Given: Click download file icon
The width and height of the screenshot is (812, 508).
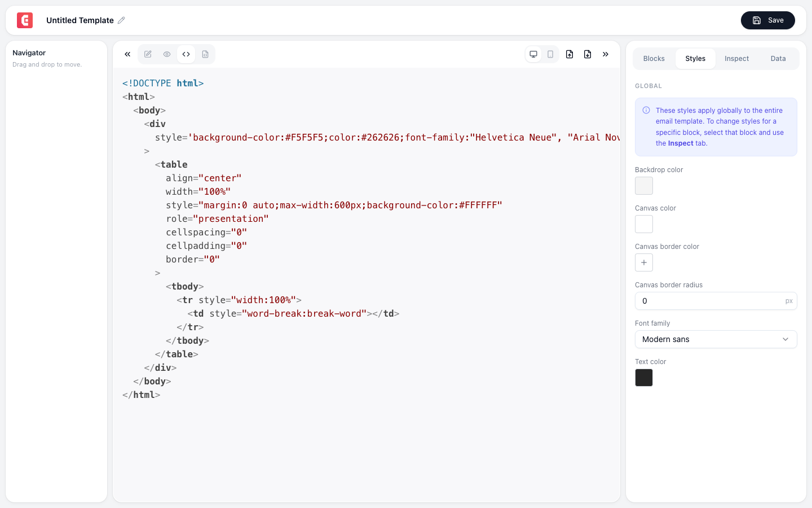Looking at the screenshot, I should (588, 54).
